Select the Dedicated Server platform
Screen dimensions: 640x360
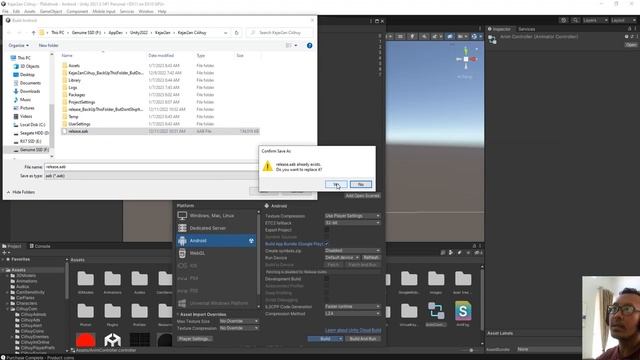216,228
